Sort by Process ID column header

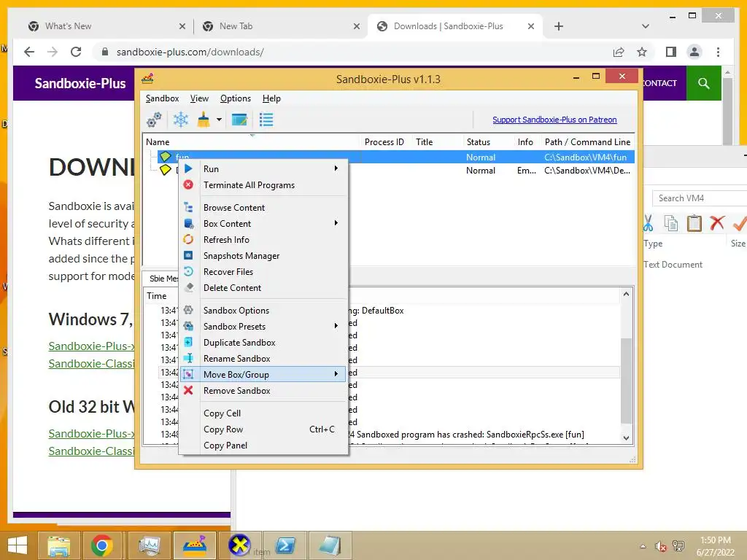384,142
